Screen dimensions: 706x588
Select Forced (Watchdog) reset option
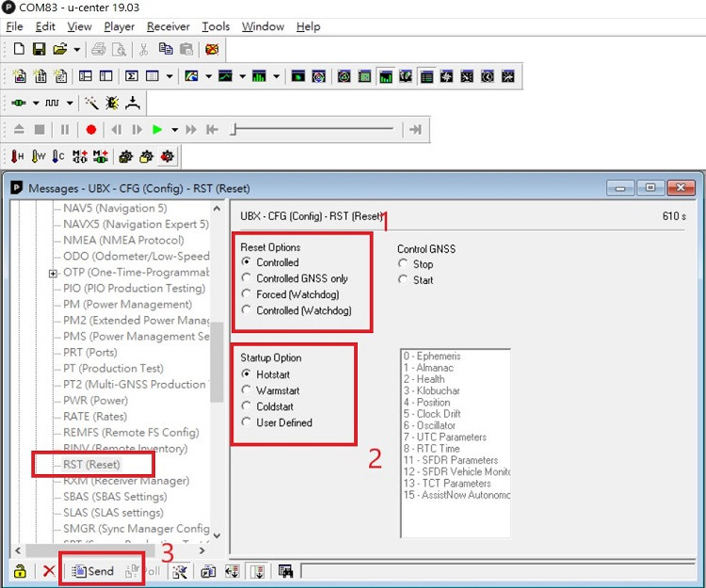click(x=248, y=294)
